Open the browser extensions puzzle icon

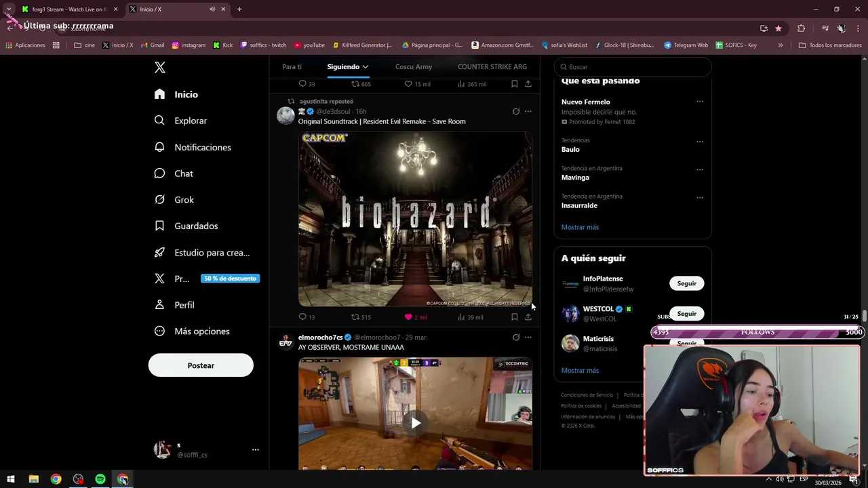(x=801, y=28)
